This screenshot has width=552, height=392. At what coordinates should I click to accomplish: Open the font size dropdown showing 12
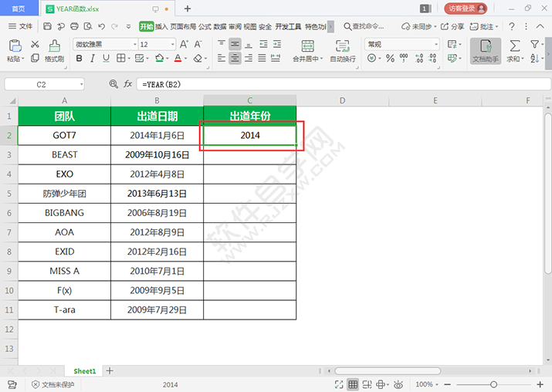(173, 44)
